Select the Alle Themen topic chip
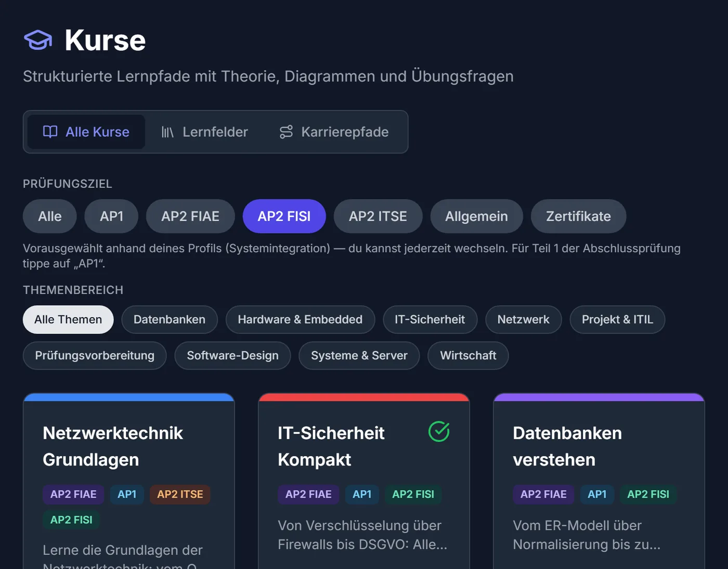 tap(68, 319)
